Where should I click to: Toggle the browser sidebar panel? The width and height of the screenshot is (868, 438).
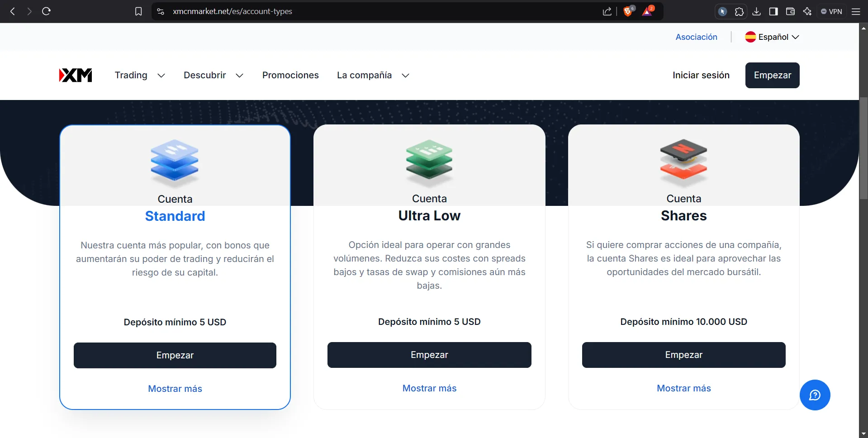[773, 11]
